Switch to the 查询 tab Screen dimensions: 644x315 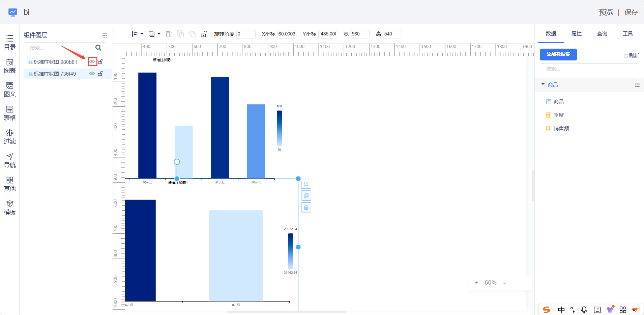602,34
